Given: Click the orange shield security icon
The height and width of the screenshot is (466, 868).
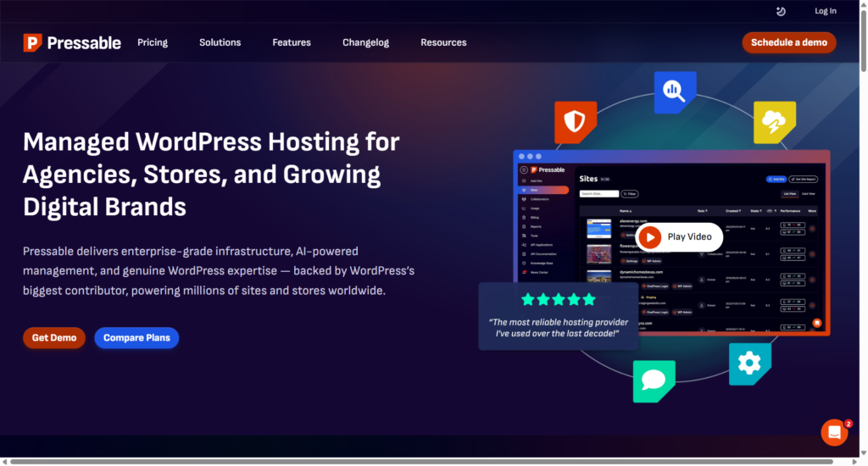Looking at the screenshot, I should point(576,122).
